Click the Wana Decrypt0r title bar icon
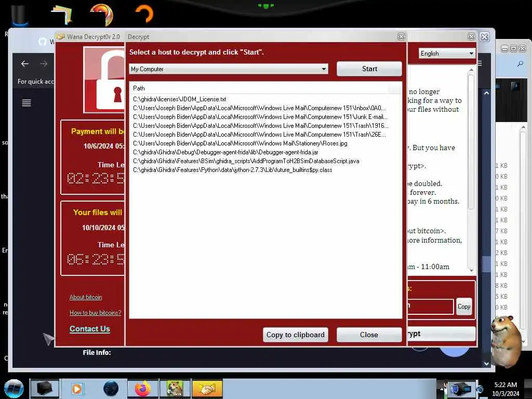The width and height of the screenshot is (532, 399). point(61,37)
